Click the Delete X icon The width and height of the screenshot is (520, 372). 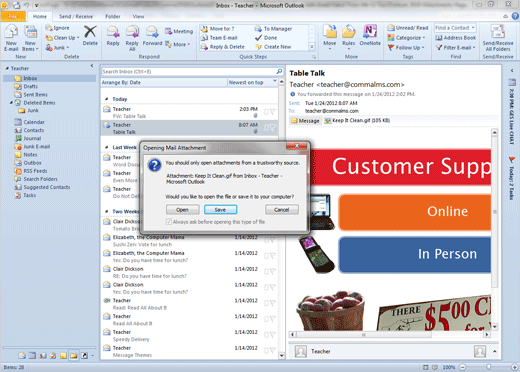(90, 32)
